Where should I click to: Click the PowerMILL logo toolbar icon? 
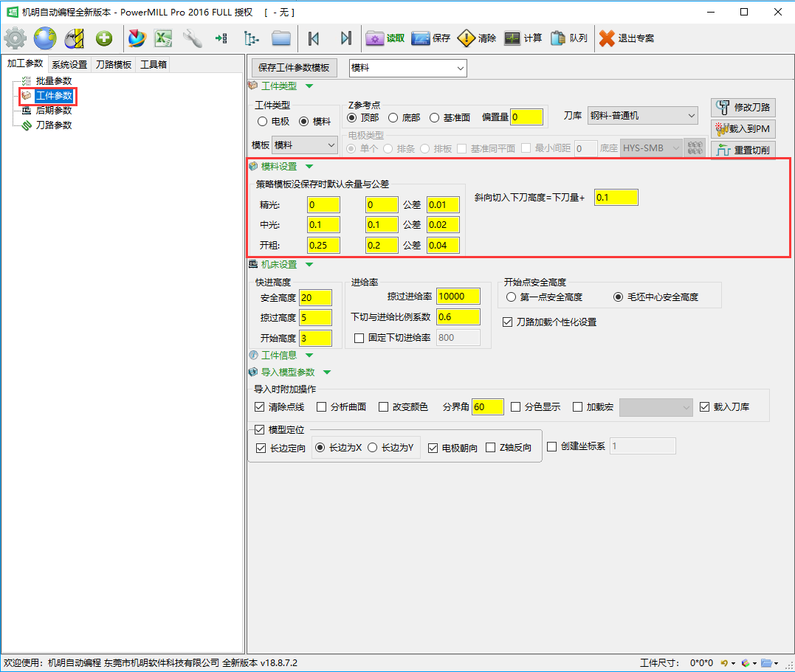click(x=137, y=38)
